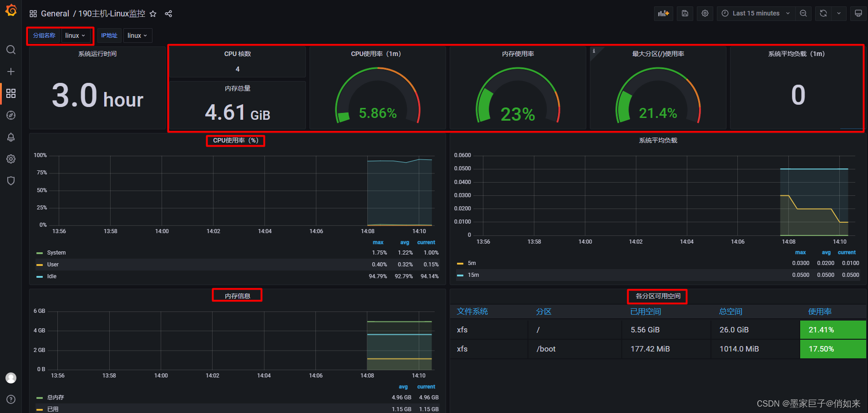Image resolution: width=868 pixels, height=413 pixels.
Task: Sort table by 使用率 column header
Action: [x=820, y=311]
